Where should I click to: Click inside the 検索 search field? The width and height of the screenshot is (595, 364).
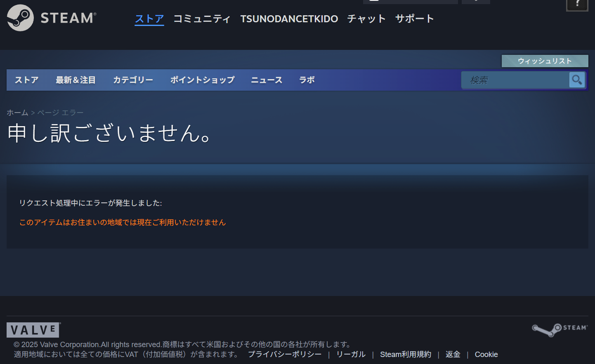(515, 80)
